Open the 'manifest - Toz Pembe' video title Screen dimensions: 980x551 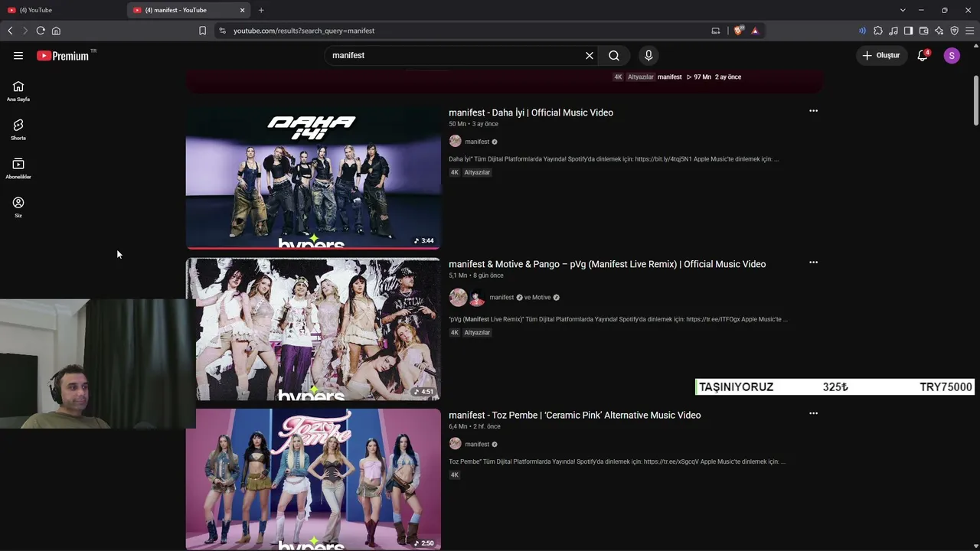tap(574, 415)
